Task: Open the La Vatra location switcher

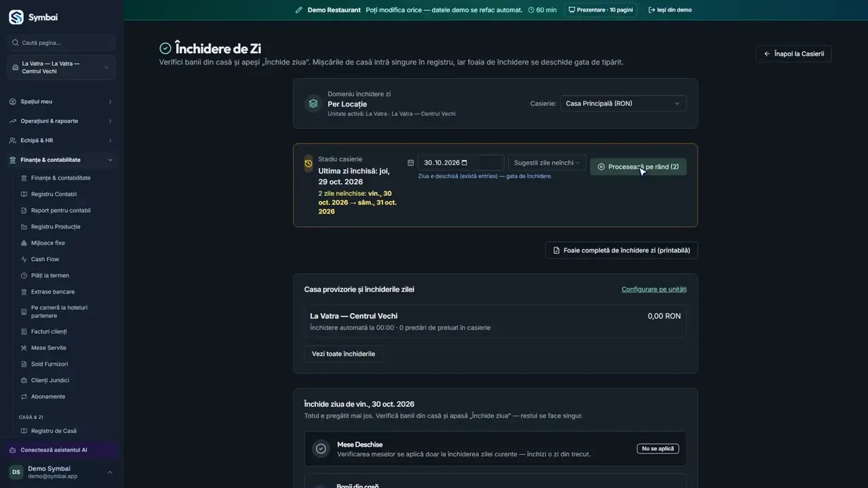Action: [x=62, y=68]
